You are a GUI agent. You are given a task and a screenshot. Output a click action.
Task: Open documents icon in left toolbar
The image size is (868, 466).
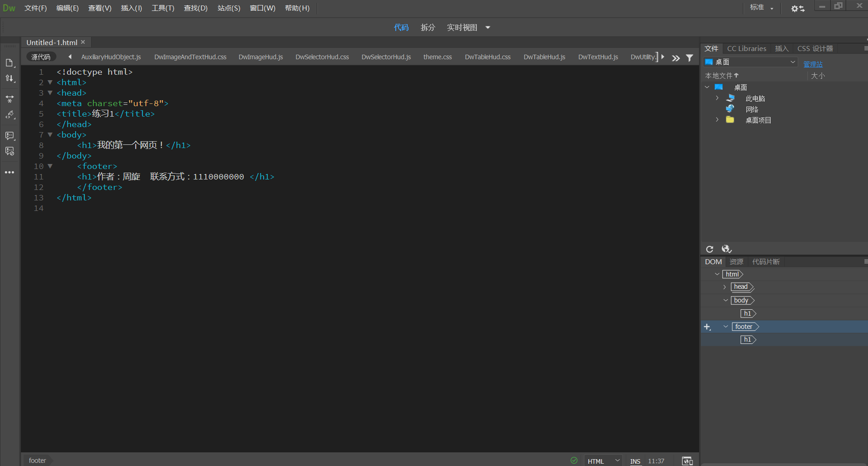pyautogui.click(x=10, y=63)
